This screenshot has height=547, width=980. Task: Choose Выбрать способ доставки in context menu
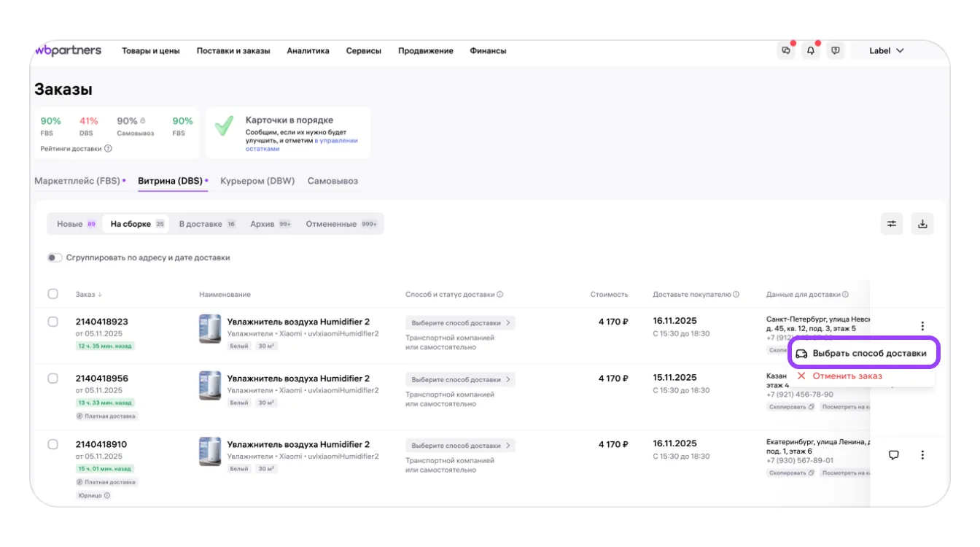pos(864,353)
